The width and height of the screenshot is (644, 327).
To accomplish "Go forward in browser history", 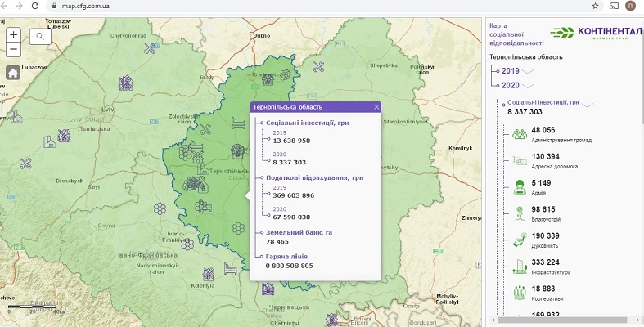I will pyautogui.click(x=20, y=6).
